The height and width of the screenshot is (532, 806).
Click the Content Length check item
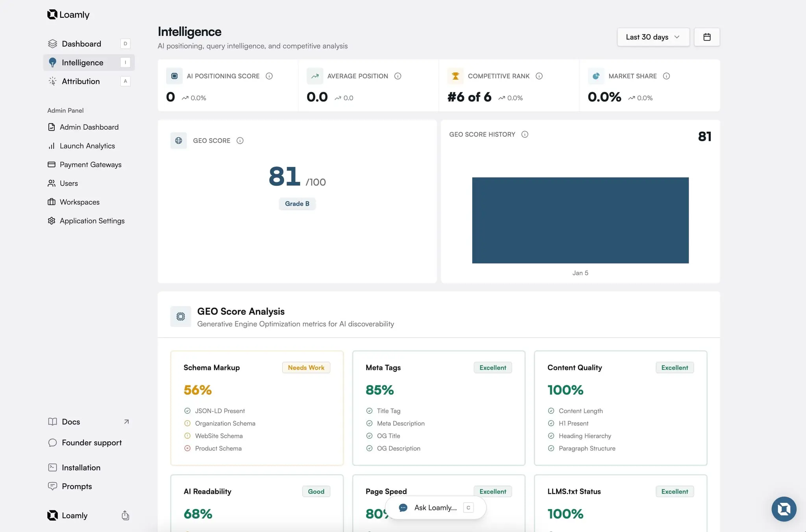pos(575,411)
